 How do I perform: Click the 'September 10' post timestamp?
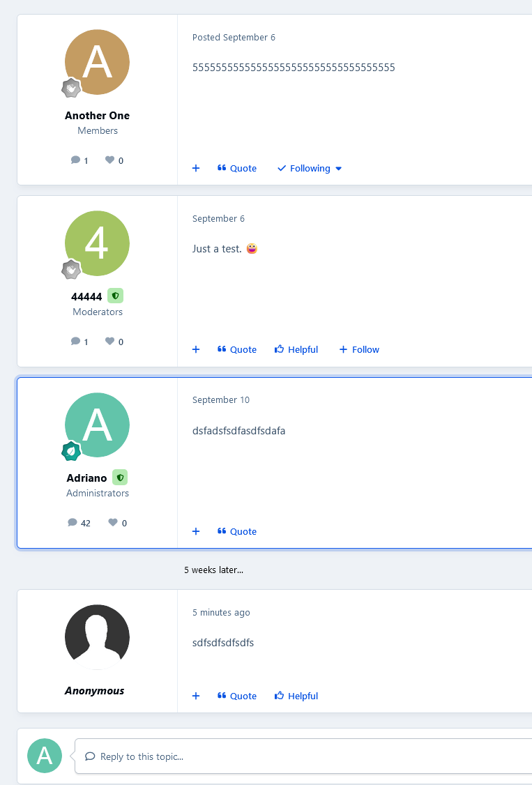(220, 399)
